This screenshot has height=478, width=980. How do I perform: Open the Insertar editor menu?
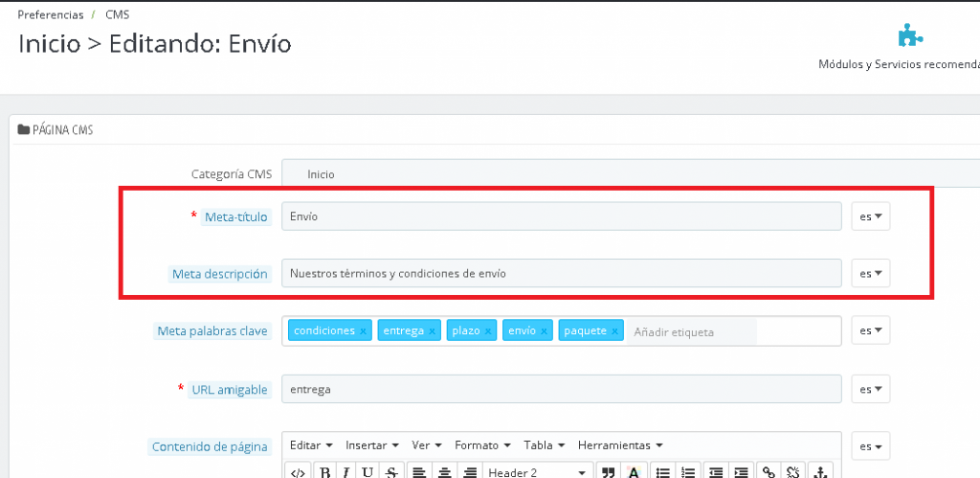pos(371,445)
